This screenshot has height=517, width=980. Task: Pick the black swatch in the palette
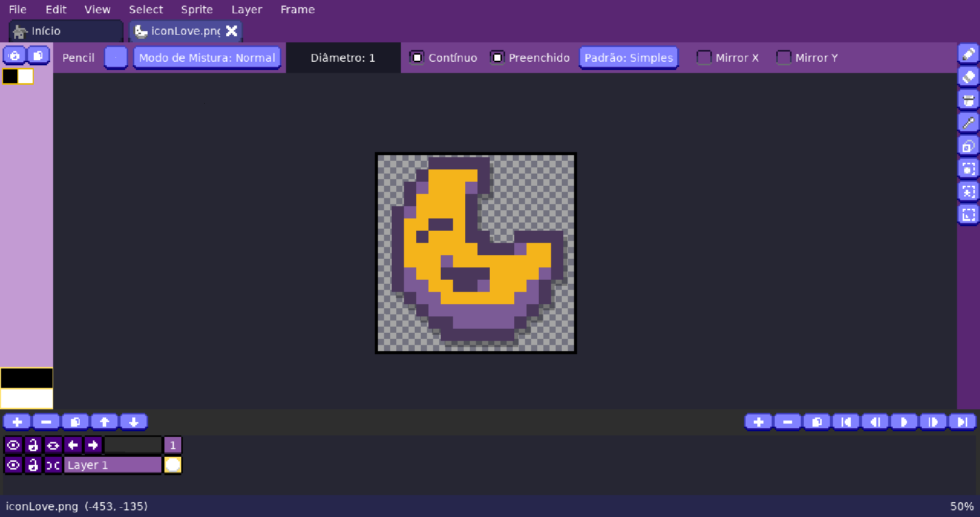click(10, 77)
